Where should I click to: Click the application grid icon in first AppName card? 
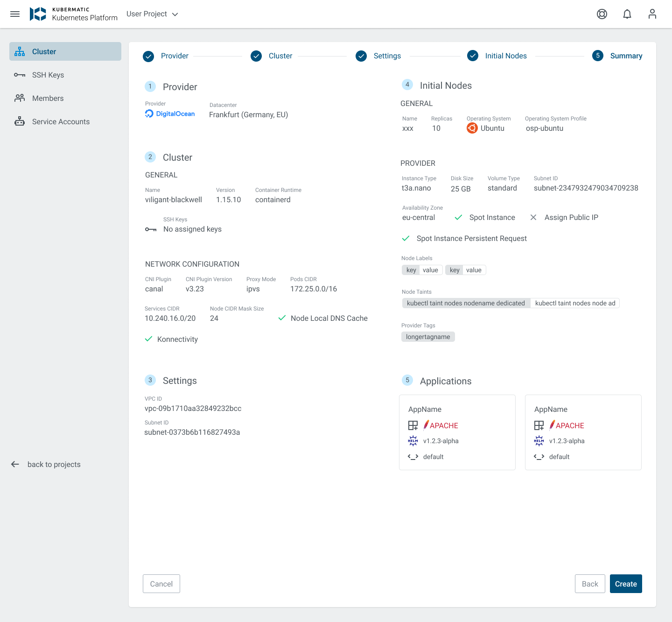pyautogui.click(x=413, y=425)
